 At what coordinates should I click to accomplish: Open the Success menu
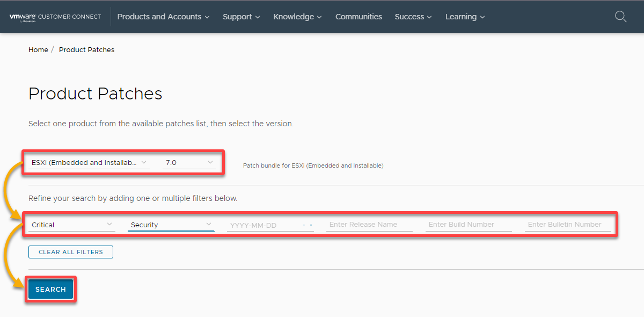point(413,17)
